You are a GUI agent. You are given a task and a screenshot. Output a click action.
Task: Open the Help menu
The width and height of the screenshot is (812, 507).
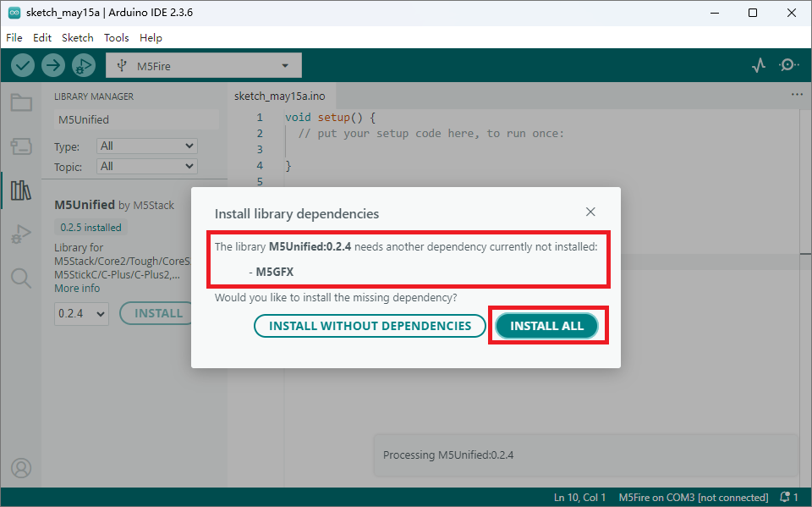tap(151, 38)
